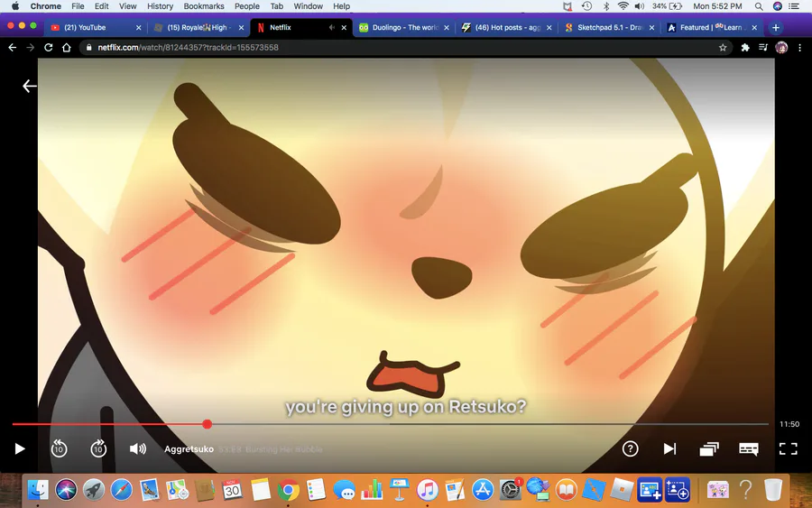
Task: Open the Time Machine menu
Action: click(x=586, y=6)
